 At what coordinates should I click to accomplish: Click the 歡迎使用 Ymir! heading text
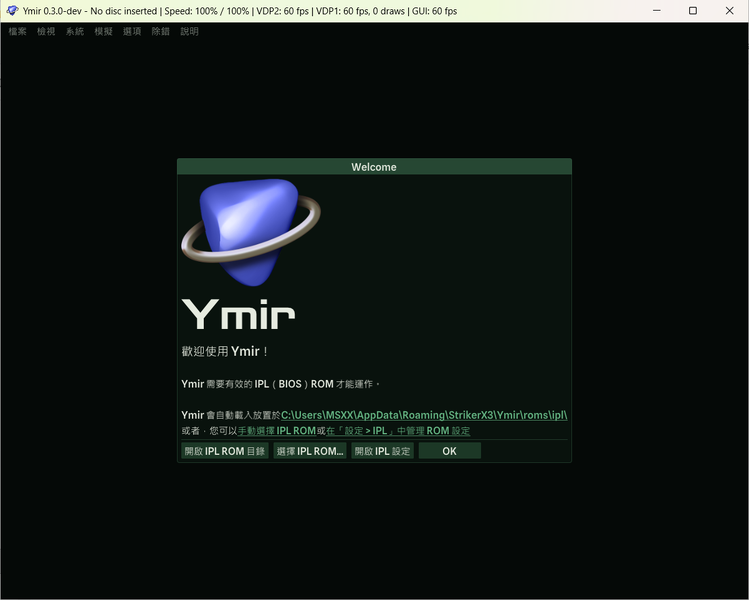click(x=225, y=352)
